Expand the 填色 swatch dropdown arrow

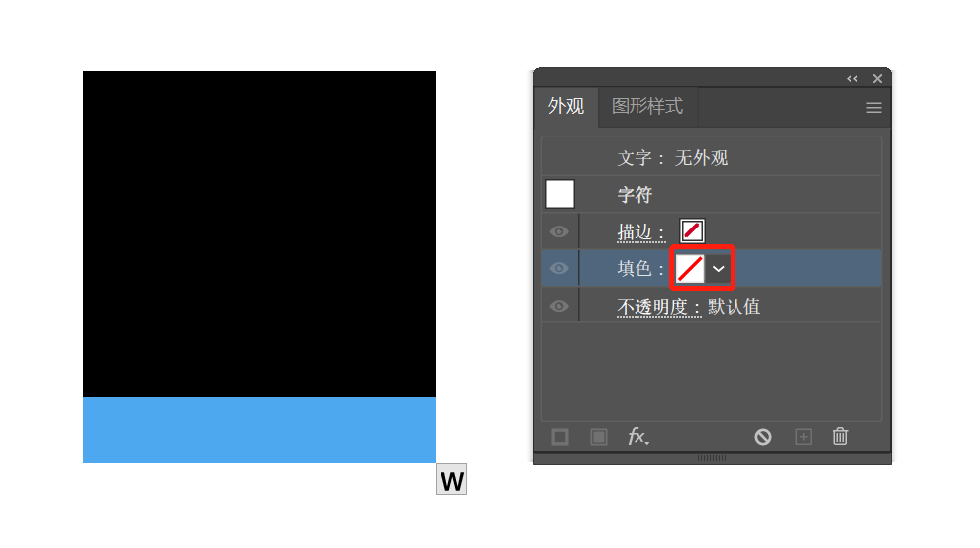pyautogui.click(x=719, y=269)
